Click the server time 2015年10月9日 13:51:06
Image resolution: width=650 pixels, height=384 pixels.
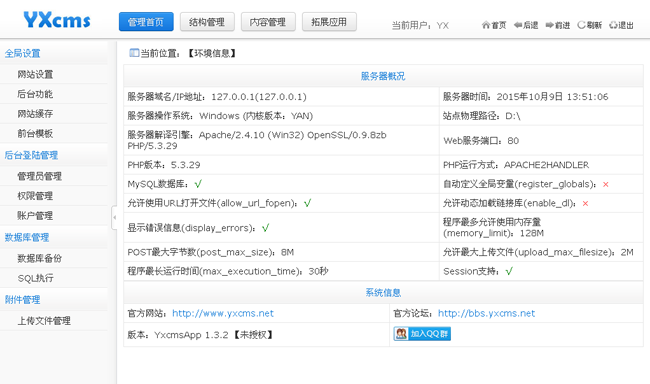[552, 97]
